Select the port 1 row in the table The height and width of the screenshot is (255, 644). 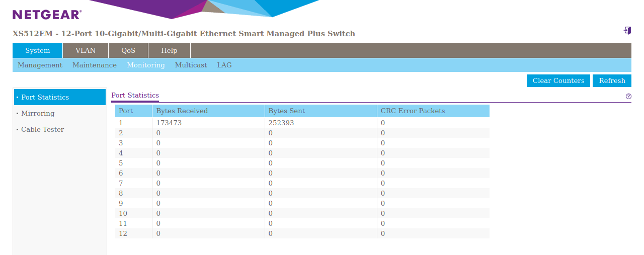click(x=302, y=123)
